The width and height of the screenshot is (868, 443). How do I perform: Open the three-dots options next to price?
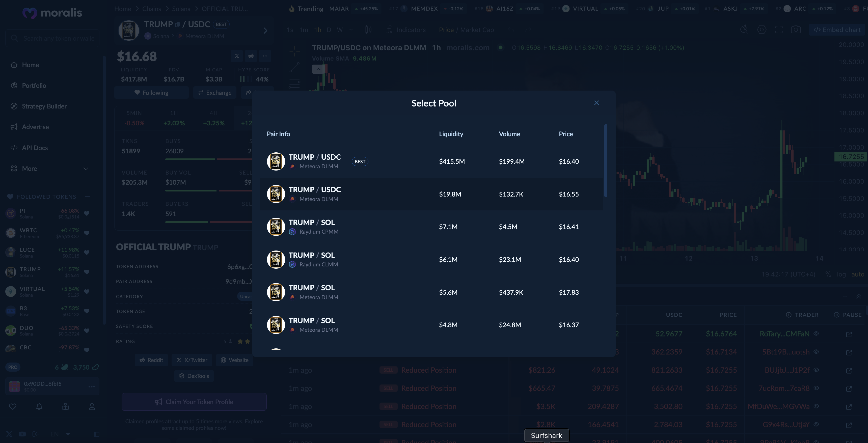pyautogui.click(x=265, y=56)
